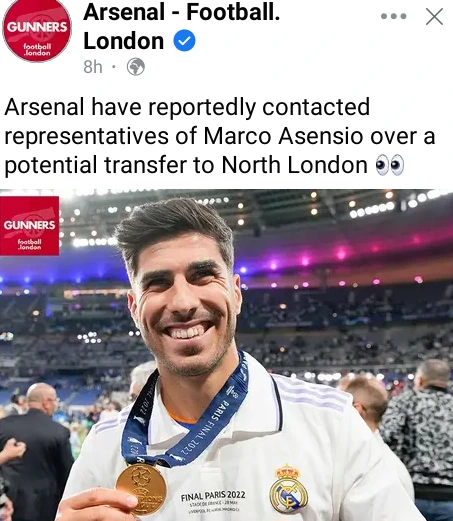The height and width of the screenshot is (521, 453).
Task: Select the caption text about Arsenal contacting representatives
Action: point(220,136)
